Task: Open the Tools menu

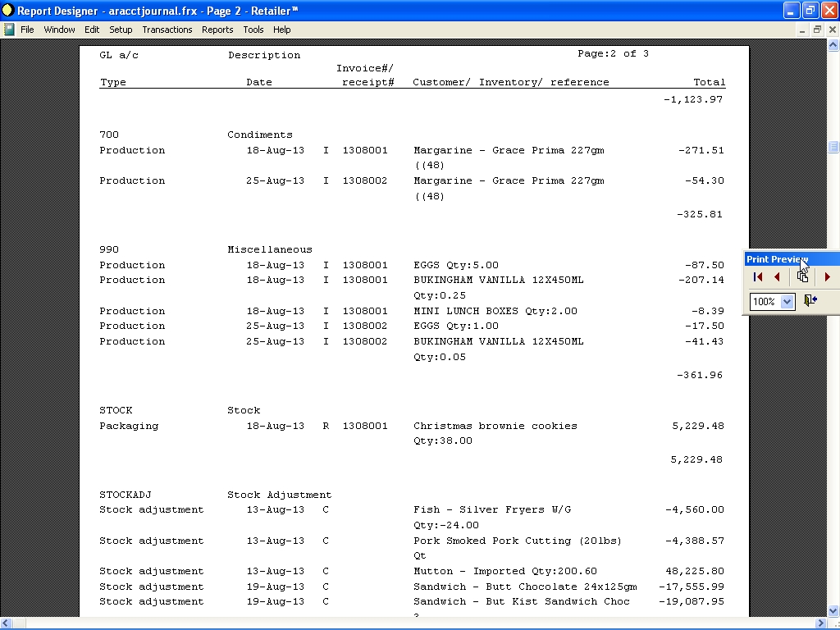Action: [253, 30]
